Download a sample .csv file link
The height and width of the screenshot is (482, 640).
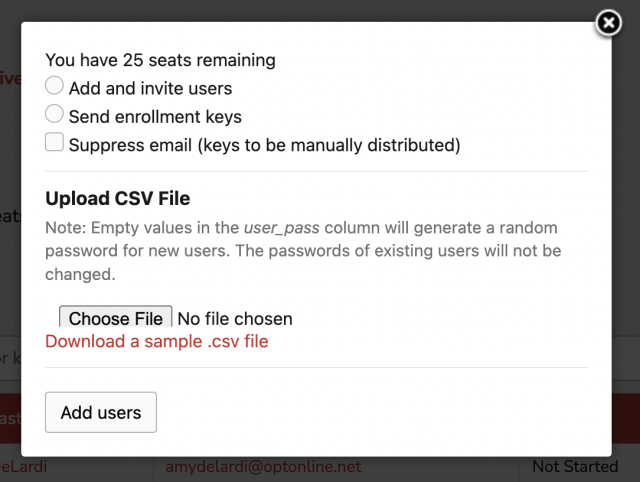coord(157,341)
